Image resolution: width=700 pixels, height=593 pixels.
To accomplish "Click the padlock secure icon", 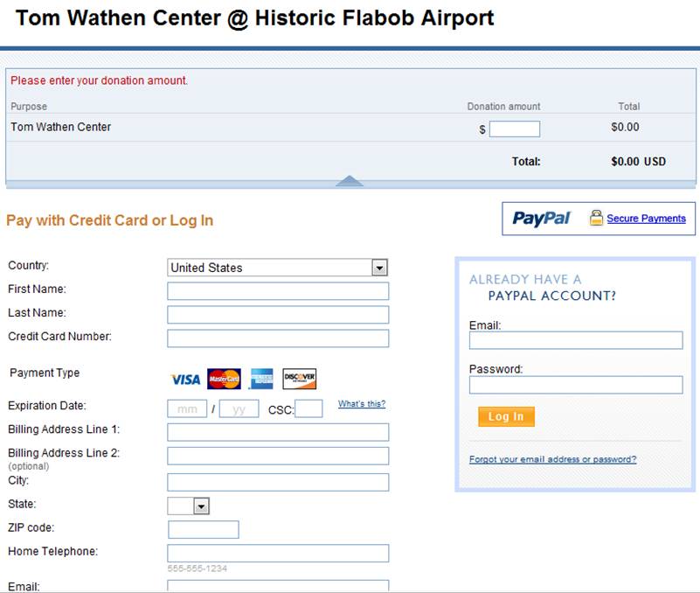I will (596, 218).
